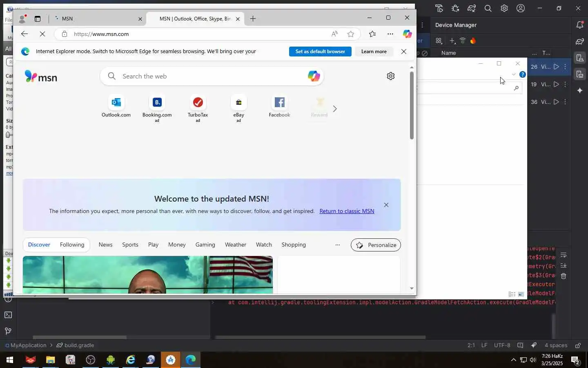Image resolution: width=588 pixels, height=368 pixels.
Task: Open MSN page settings gear
Action: tap(391, 76)
